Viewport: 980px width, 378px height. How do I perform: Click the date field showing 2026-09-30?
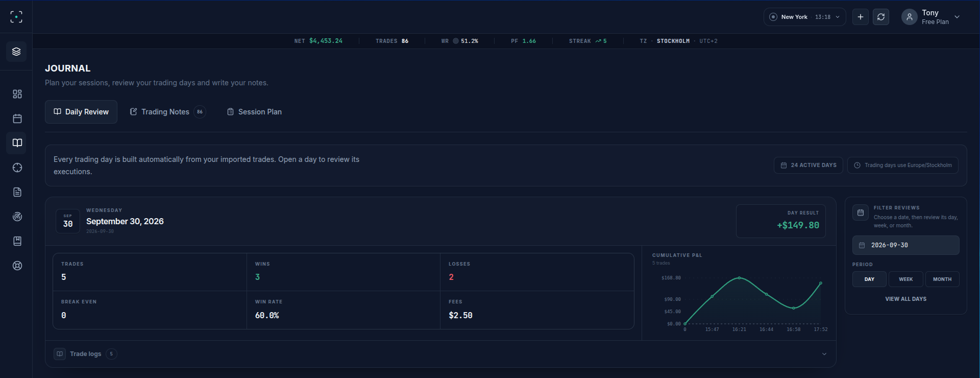pos(906,245)
